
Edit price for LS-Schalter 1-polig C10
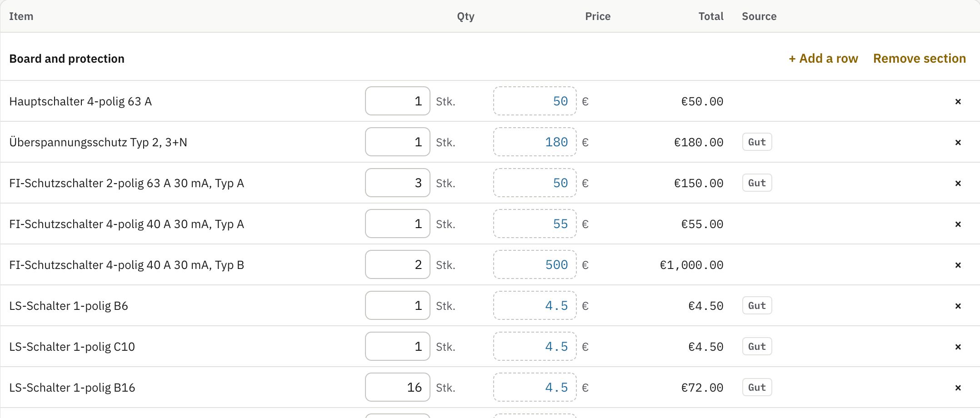[535, 346]
